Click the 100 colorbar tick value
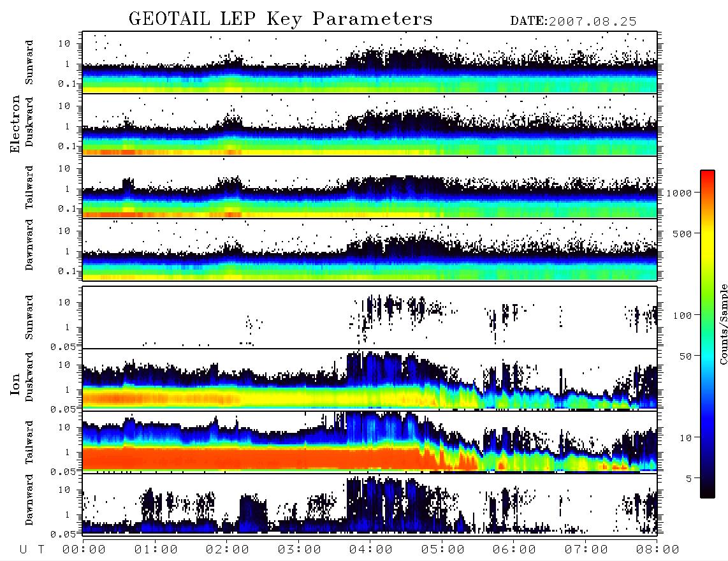728x561 pixels. point(683,316)
